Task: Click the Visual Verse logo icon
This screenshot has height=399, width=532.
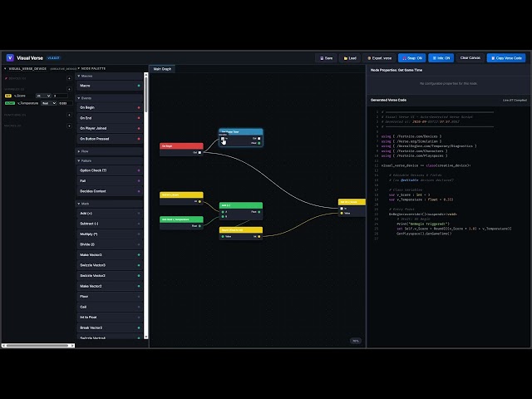Action: pos(10,58)
